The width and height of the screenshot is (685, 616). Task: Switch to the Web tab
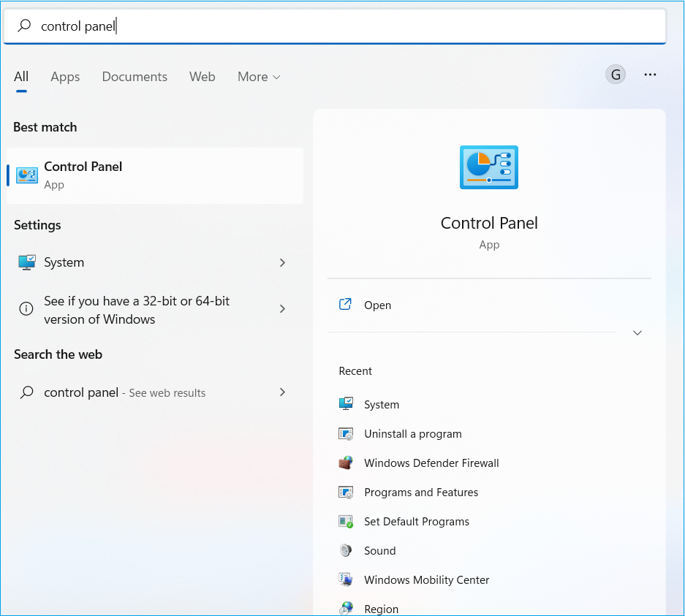pos(203,77)
